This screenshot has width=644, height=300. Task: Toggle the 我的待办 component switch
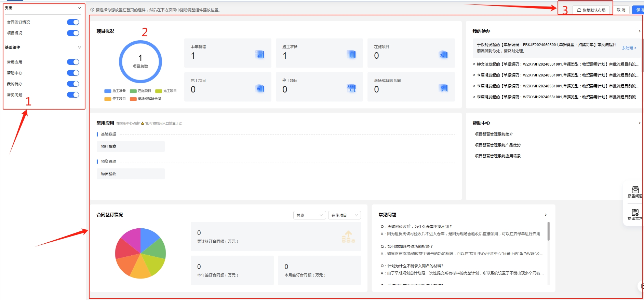[x=73, y=84]
